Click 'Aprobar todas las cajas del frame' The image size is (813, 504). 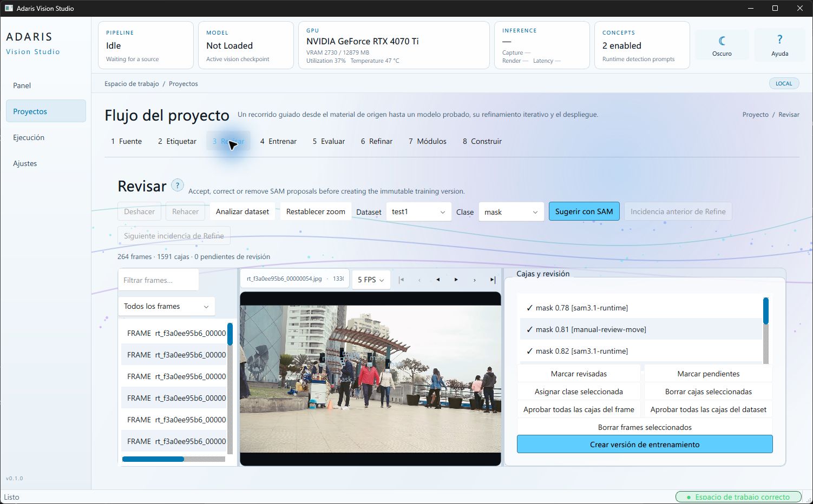pos(579,409)
